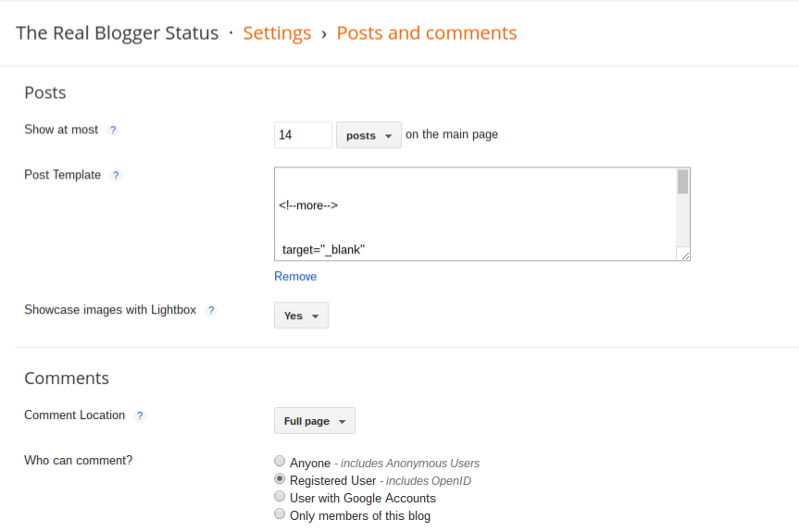The height and width of the screenshot is (532, 799).
Task: Open help icon next to Comment Location
Action: 140,415
